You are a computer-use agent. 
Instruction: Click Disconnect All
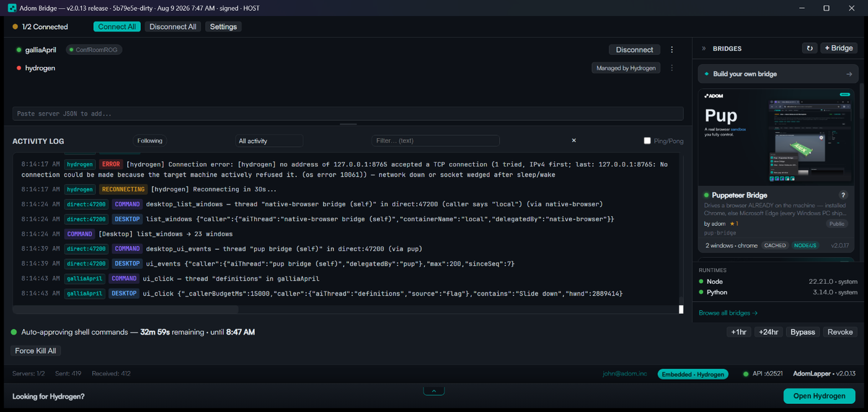coord(173,27)
